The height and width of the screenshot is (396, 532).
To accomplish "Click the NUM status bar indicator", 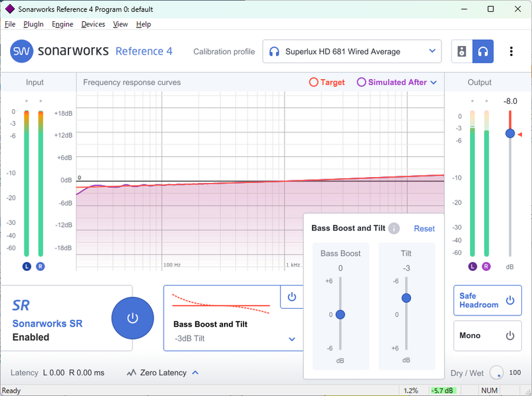I will pyautogui.click(x=489, y=391).
